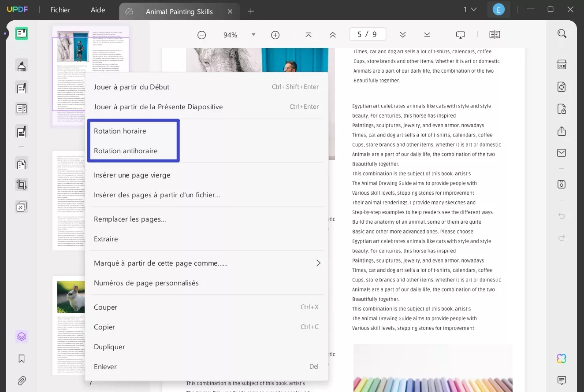Image resolution: width=584 pixels, height=392 pixels.
Task: Click Extraire in the context menu
Action: 106,239
